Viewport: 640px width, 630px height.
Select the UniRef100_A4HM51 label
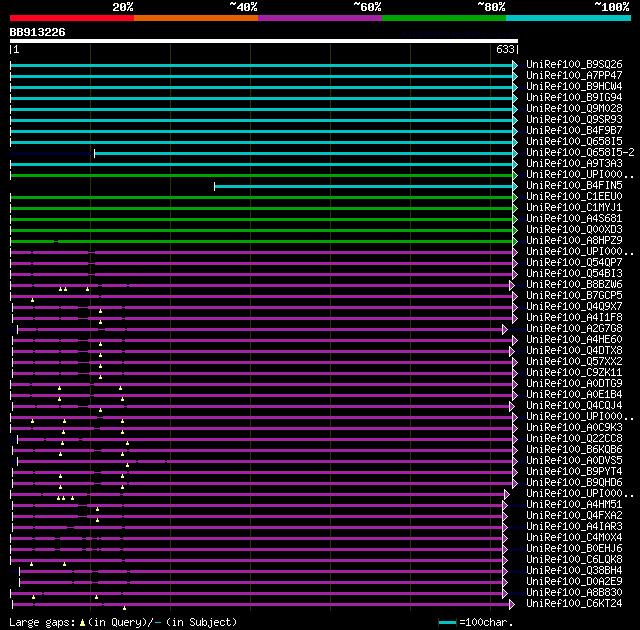[574, 505]
